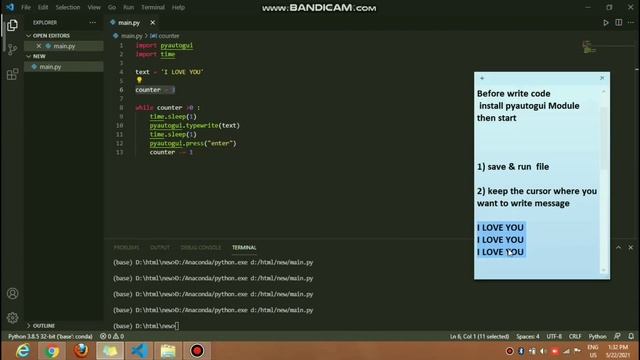Open the View menu
Screen dimensions: 640x360
tap(94, 7)
